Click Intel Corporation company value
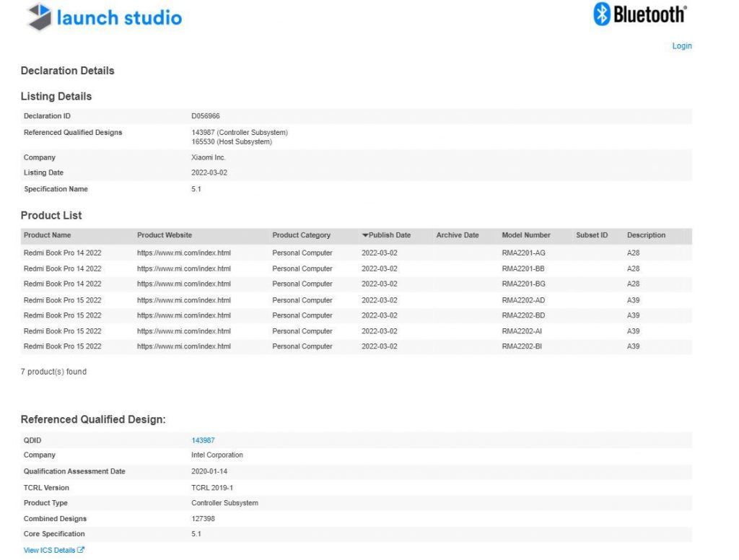The width and height of the screenshot is (739, 560). pyautogui.click(x=217, y=455)
